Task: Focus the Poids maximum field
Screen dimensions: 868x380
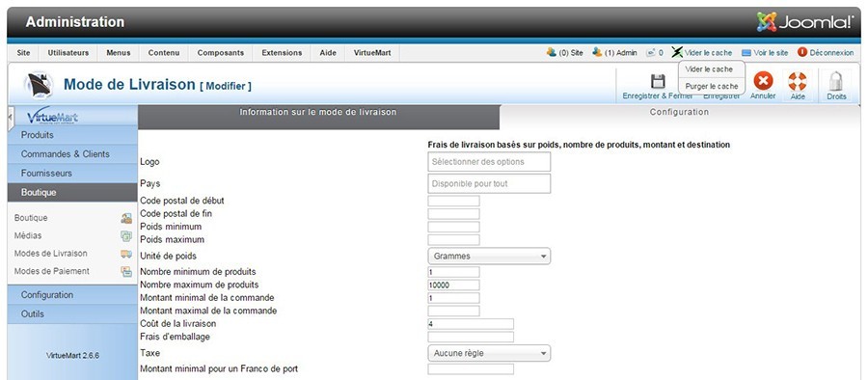Action: pyautogui.click(x=453, y=240)
